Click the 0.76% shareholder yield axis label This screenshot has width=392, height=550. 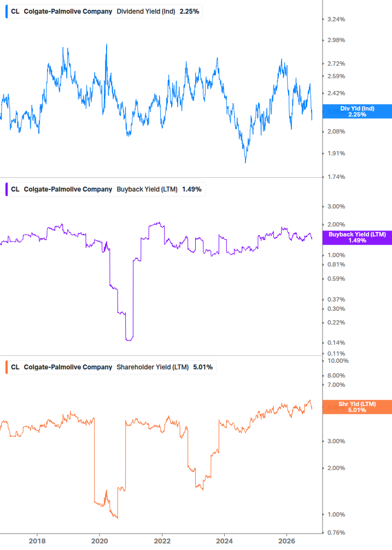[336, 532]
